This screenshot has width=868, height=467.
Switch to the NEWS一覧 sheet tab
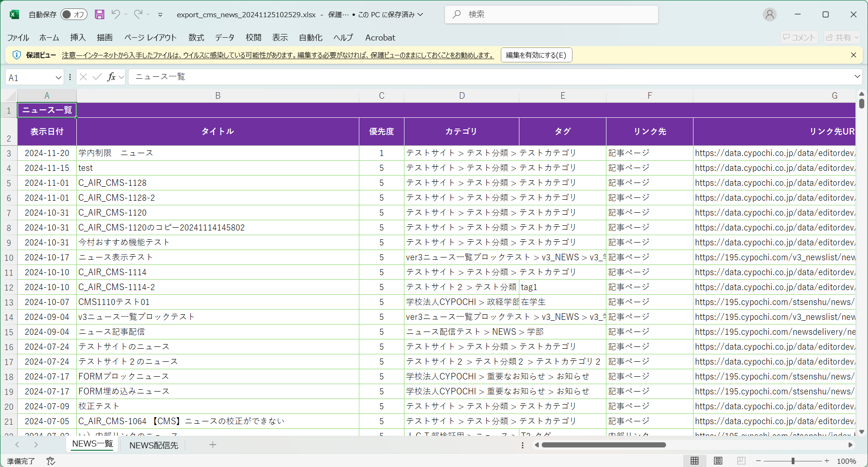pos(92,444)
